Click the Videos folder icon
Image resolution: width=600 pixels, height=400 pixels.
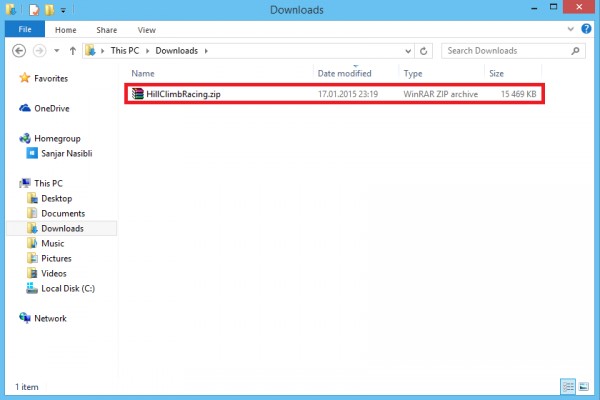point(32,273)
